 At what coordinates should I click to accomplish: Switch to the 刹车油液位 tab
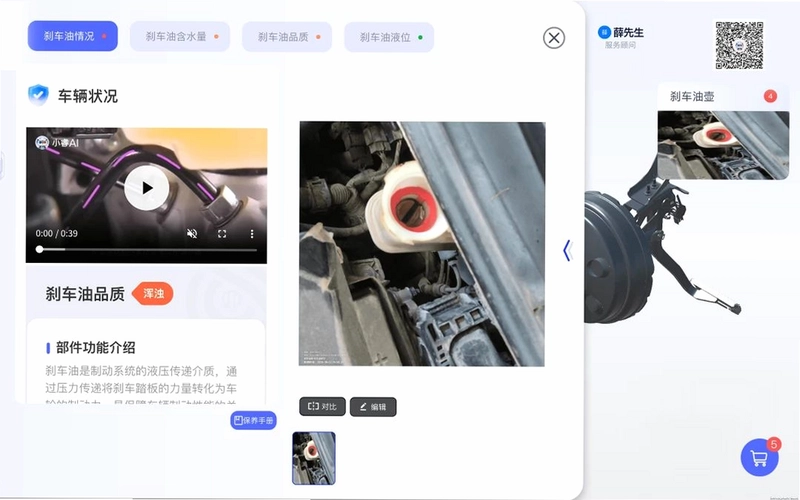[389, 37]
